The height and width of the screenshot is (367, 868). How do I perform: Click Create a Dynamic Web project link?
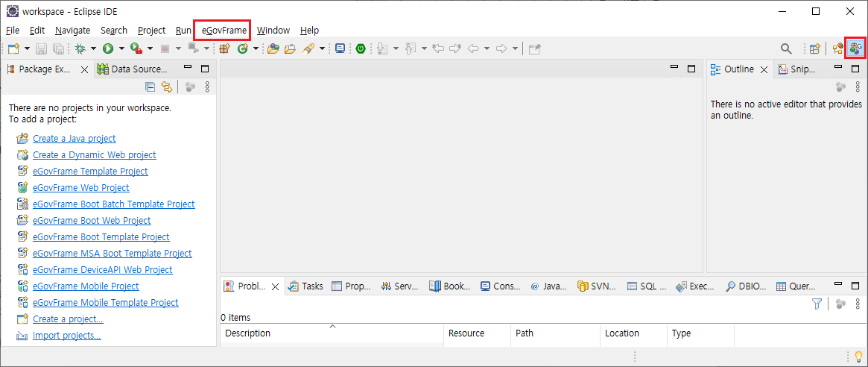click(94, 155)
